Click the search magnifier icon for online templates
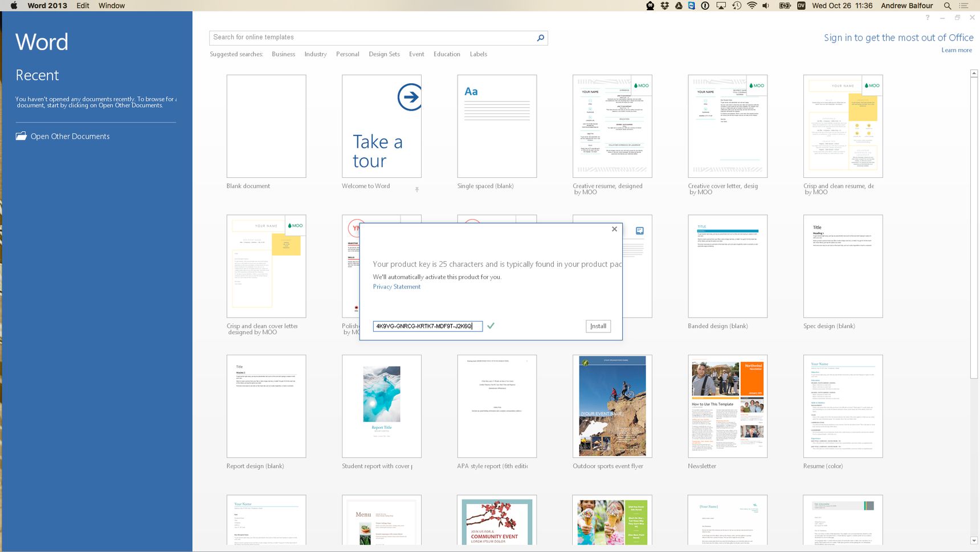The image size is (980, 552). (x=541, y=38)
